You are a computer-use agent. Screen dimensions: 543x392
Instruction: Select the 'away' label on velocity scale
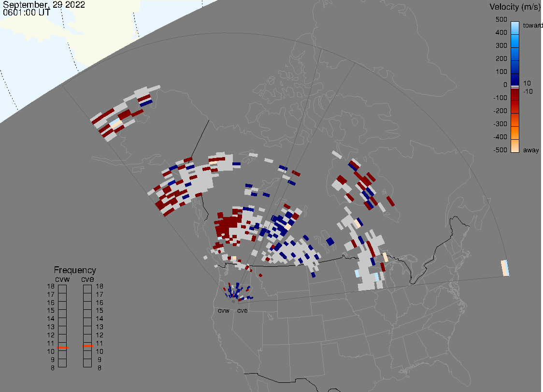531,150
